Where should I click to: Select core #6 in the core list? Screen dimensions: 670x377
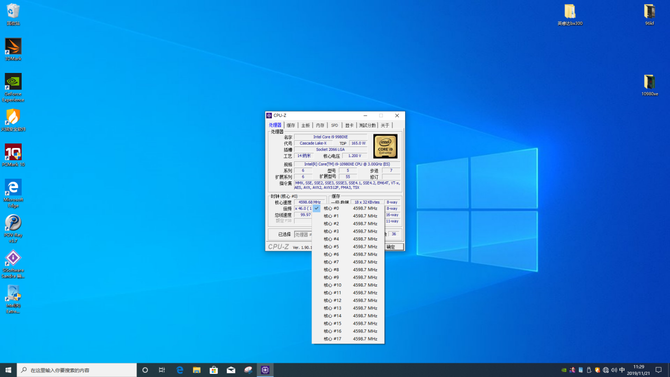(x=348, y=254)
